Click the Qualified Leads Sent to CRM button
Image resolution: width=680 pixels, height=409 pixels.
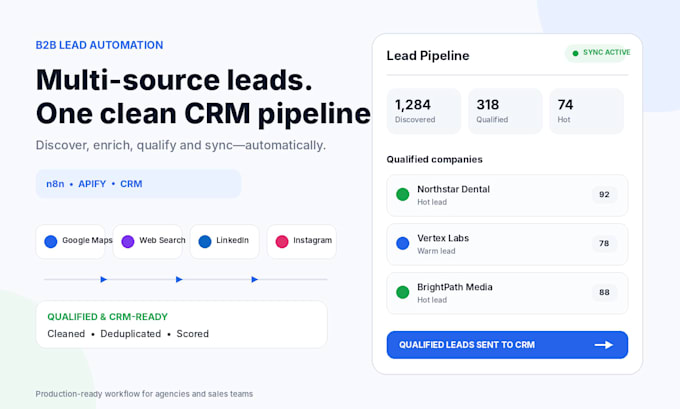point(507,345)
